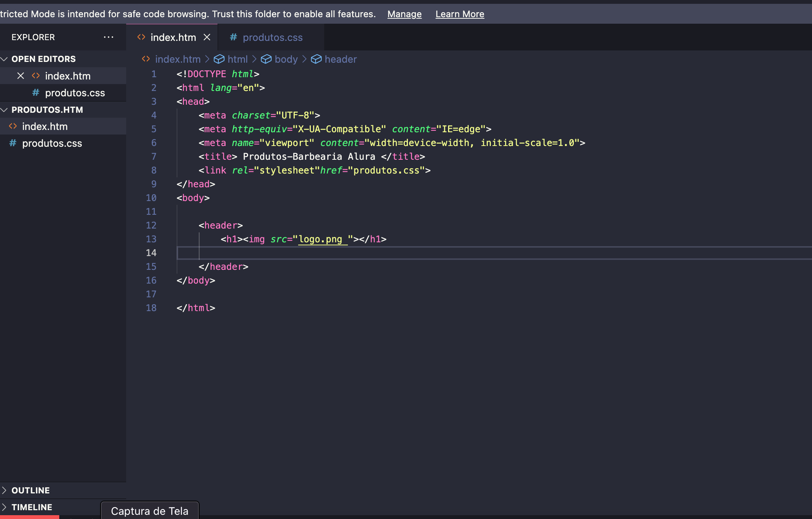
Task: Expand the PRODUTOS.HTM folder tree
Action: (5, 109)
